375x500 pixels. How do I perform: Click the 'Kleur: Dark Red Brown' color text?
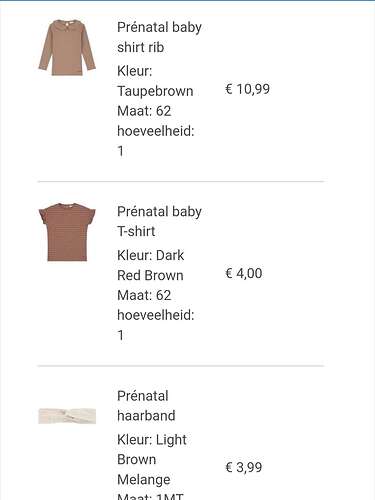(151, 265)
